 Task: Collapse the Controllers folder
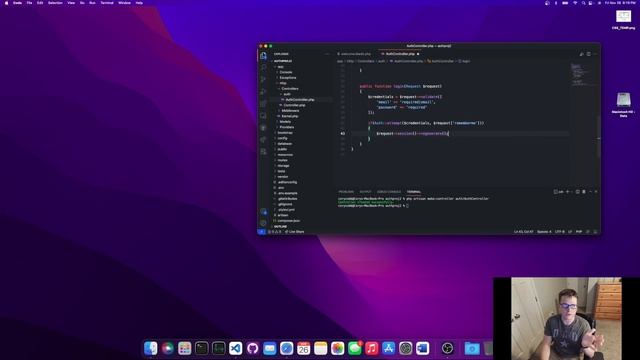290,89
